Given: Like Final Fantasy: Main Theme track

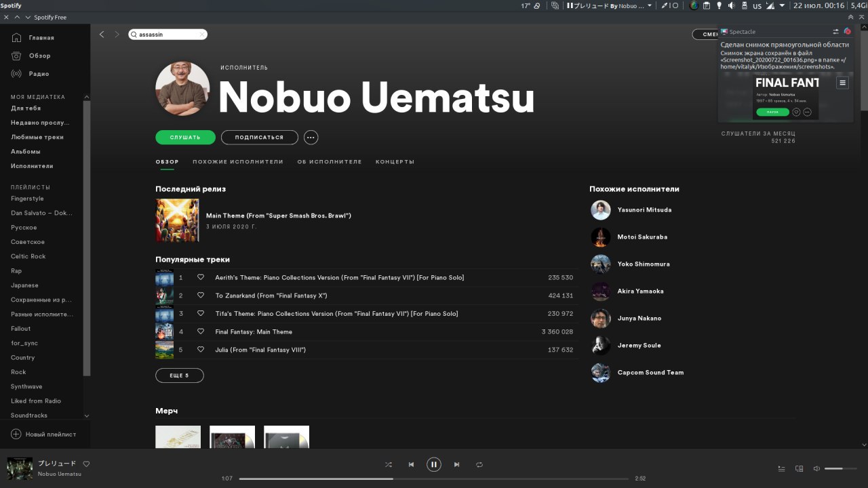Looking at the screenshot, I should click(x=201, y=331).
